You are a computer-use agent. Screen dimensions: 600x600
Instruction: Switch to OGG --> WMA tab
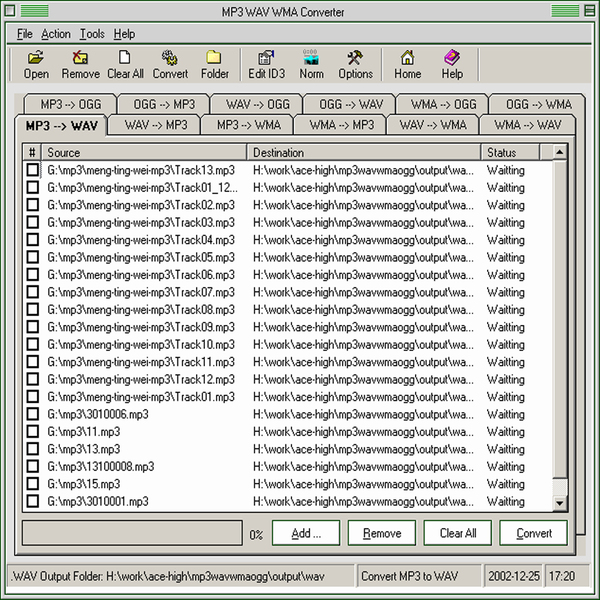pos(538,104)
